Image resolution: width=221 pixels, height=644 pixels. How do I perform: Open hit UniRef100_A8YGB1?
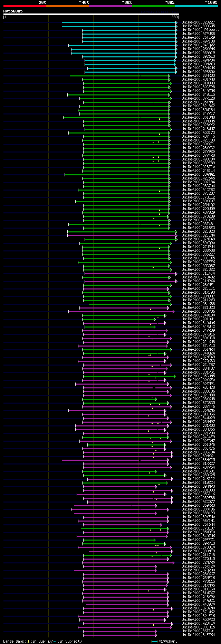(x=198, y=471)
